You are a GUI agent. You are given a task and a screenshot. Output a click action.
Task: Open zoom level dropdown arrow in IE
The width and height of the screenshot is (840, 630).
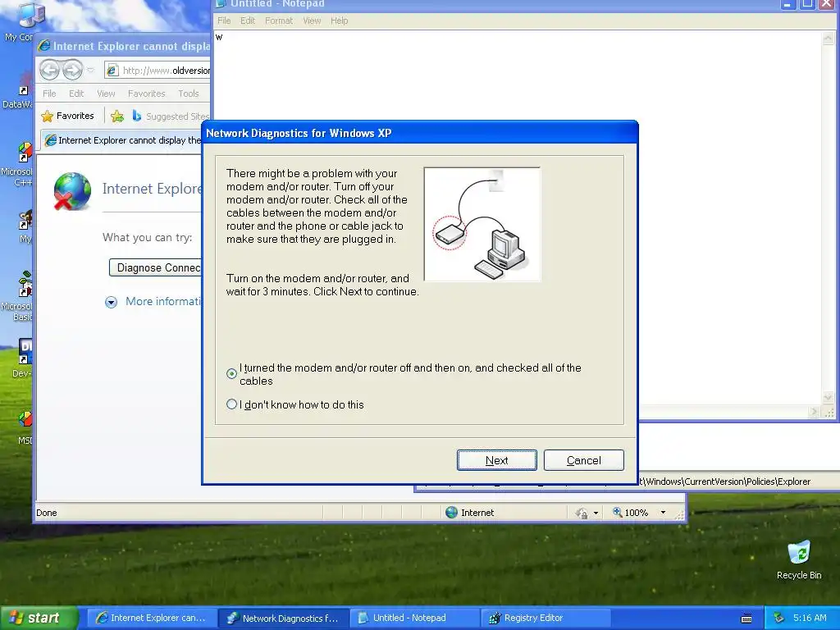click(663, 513)
